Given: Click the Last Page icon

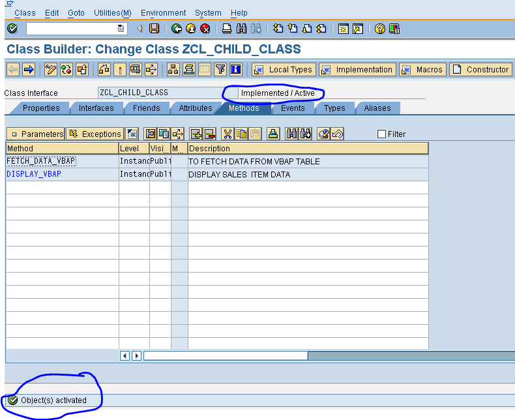Looking at the screenshot, I should point(321,29).
